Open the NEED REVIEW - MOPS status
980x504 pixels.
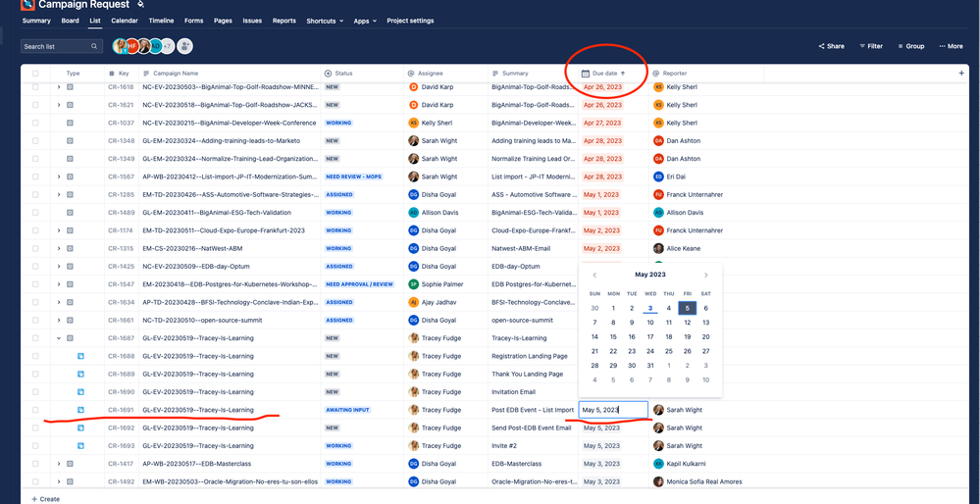pyautogui.click(x=353, y=176)
